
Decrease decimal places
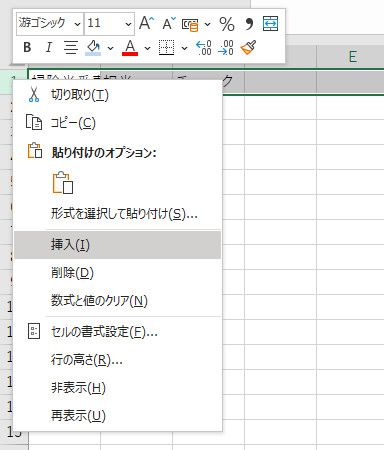[226, 48]
